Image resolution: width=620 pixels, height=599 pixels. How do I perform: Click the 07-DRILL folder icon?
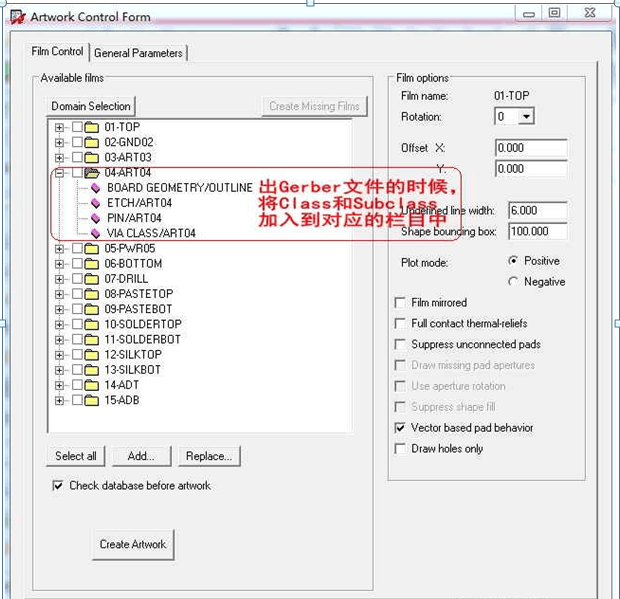(92, 279)
